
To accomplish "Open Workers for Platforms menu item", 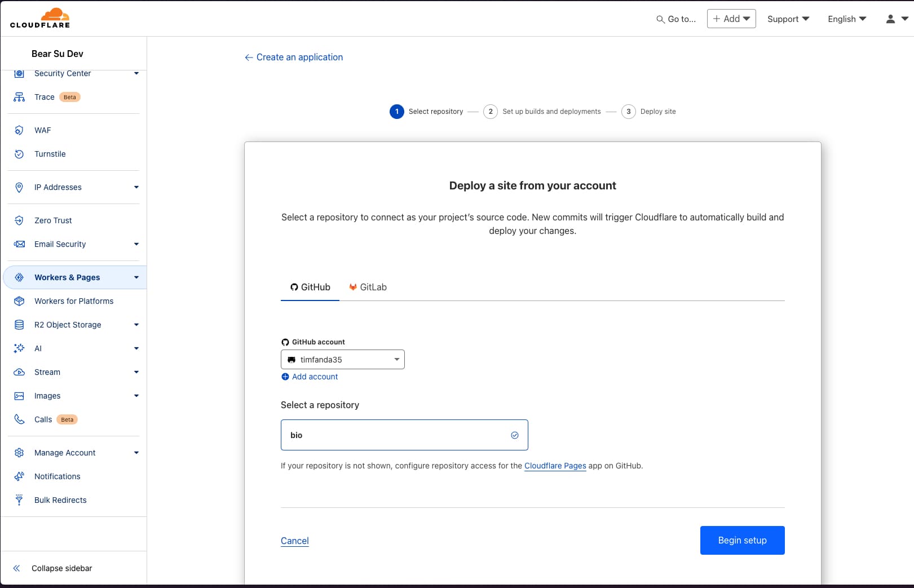I will (x=74, y=301).
